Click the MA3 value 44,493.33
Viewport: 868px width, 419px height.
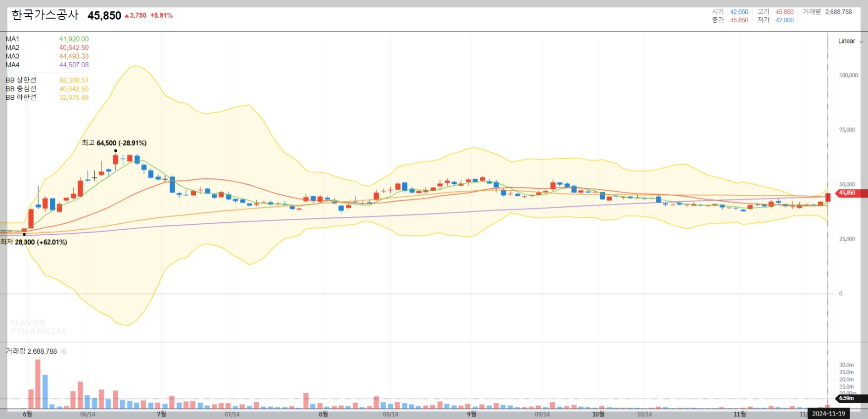tap(74, 56)
